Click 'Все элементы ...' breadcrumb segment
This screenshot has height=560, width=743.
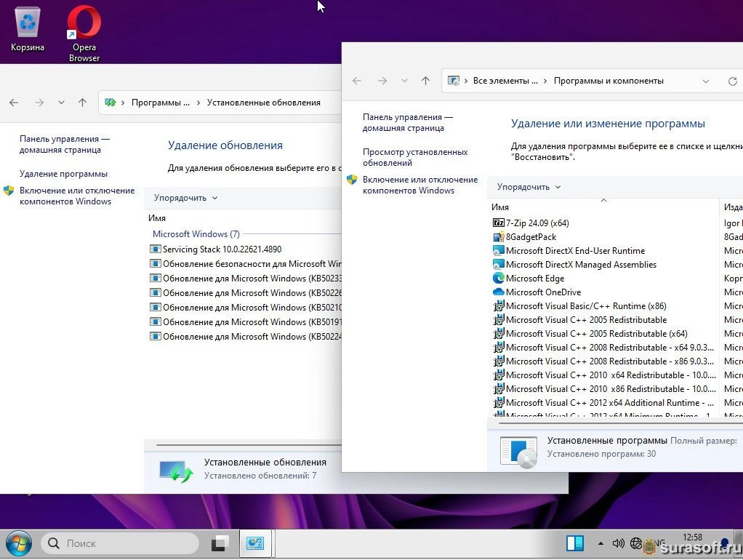pos(505,81)
